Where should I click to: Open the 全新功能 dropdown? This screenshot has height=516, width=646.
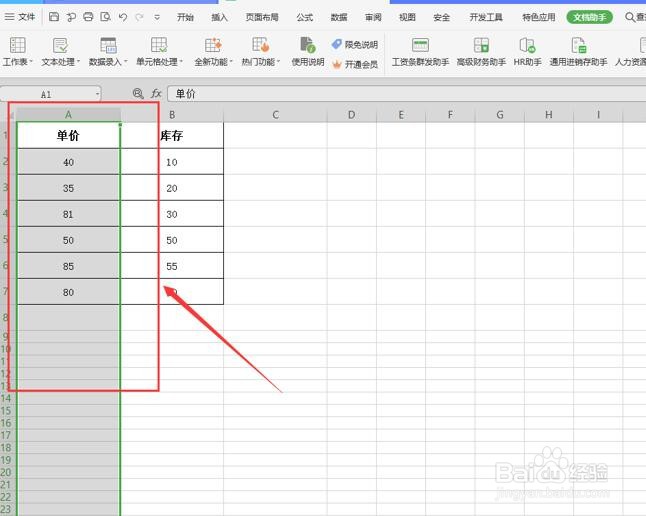click(213, 52)
